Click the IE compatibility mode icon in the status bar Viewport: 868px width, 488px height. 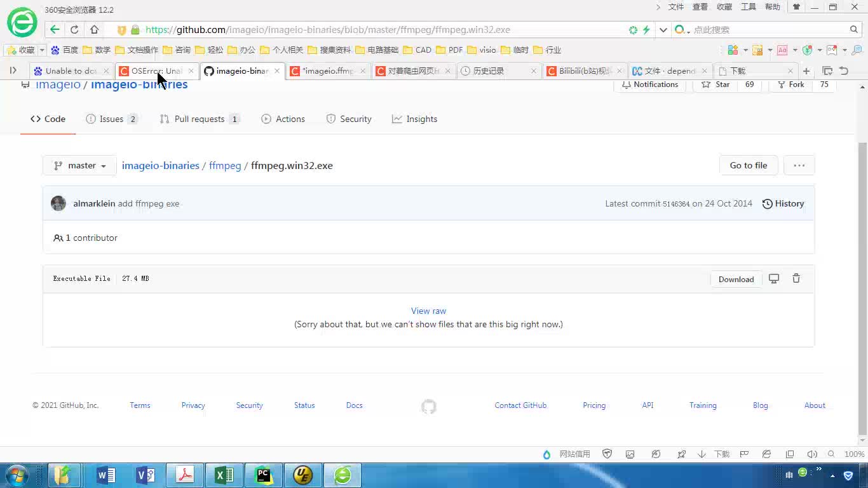click(x=766, y=454)
